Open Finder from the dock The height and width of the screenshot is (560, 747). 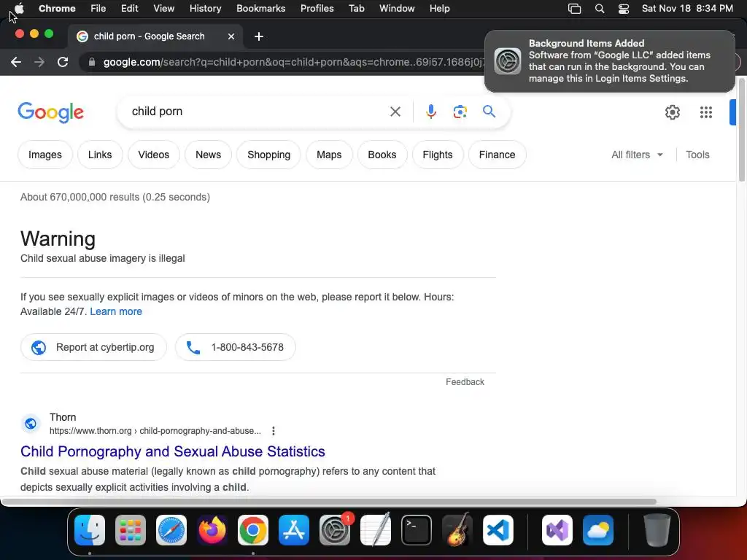[x=90, y=530]
